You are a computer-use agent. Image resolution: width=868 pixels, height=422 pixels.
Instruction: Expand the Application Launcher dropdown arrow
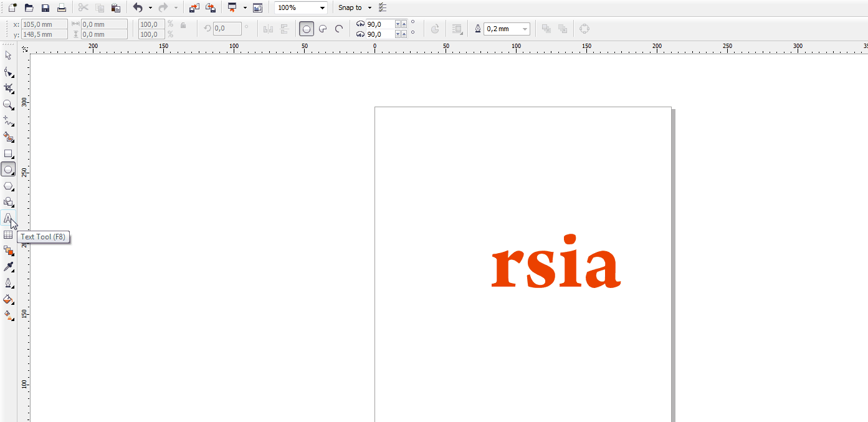[245, 7]
